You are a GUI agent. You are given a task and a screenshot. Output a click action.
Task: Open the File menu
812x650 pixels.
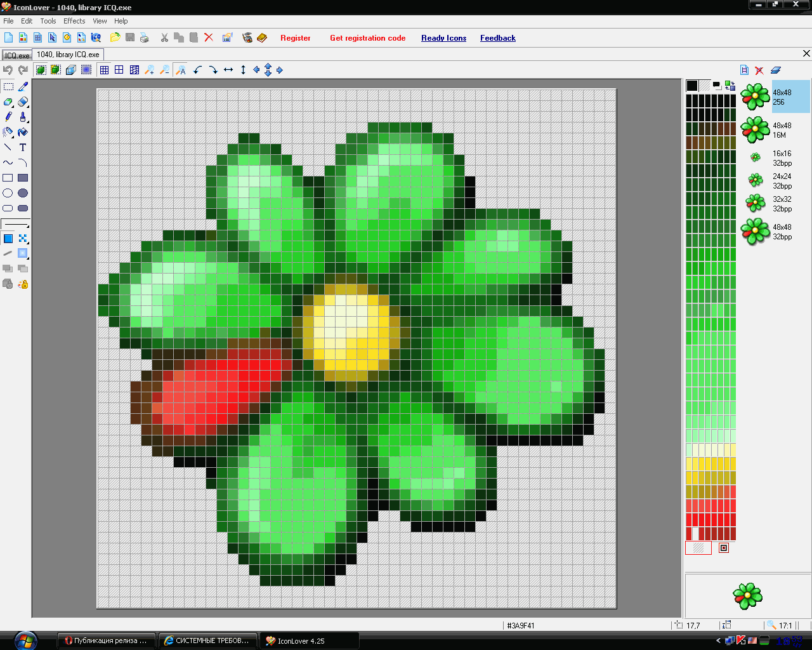click(8, 21)
